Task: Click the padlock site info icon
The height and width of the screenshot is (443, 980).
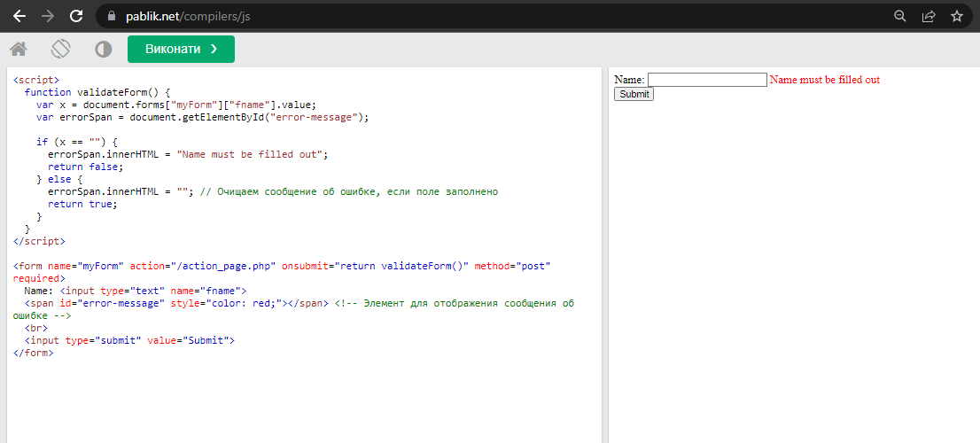Action: point(111,16)
